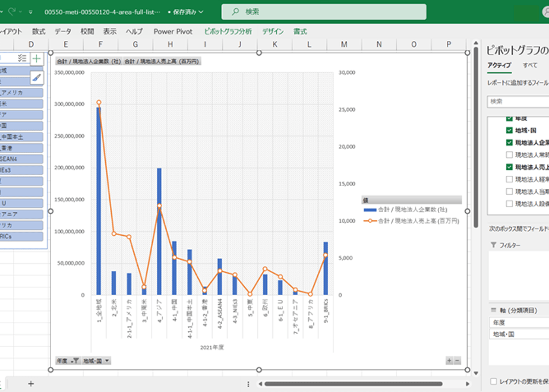Open the 年度 filter field button on chart
The width and height of the screenshot is (549, 392).
point(68,361)
